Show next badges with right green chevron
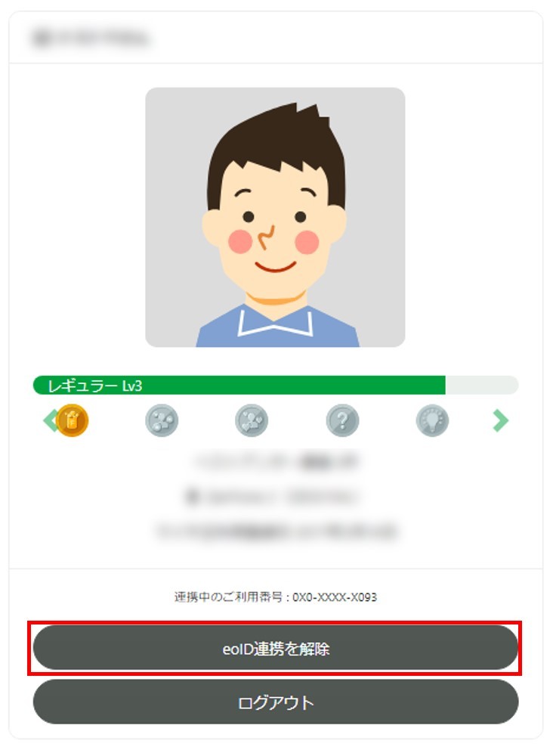The height and width of the screenshot is (756, 553). click(x=501, y=420)
